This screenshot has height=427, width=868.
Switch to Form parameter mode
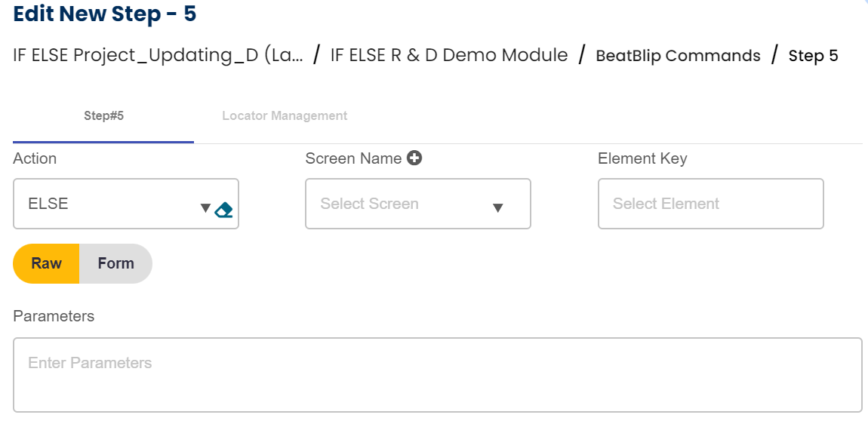(115, 263)
